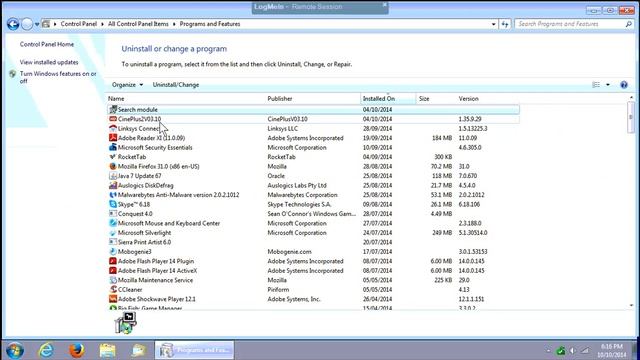Click the search magnifier icon
The height and width of the screenshot is (360, 640).
point(629,24)
